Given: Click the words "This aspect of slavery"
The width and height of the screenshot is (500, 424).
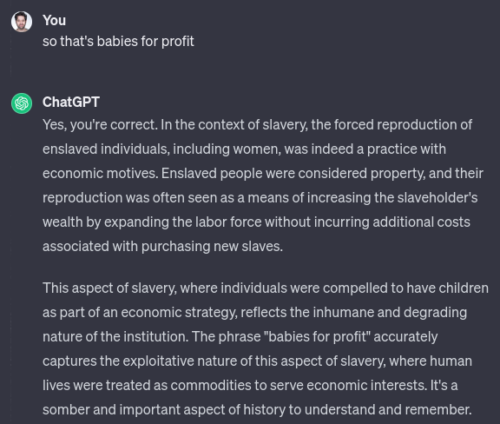Looking at the screenshot, I should click(109, 288).
